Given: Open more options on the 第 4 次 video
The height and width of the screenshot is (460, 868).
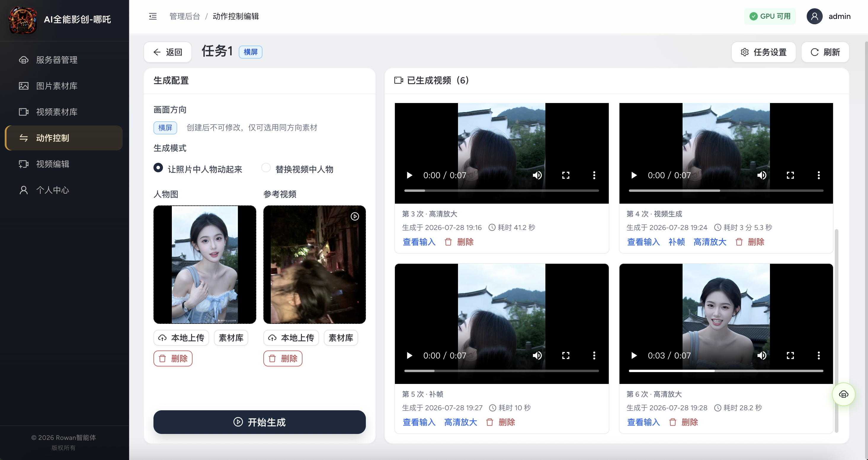Looking at the screenshot, I should tap(819, 175).
